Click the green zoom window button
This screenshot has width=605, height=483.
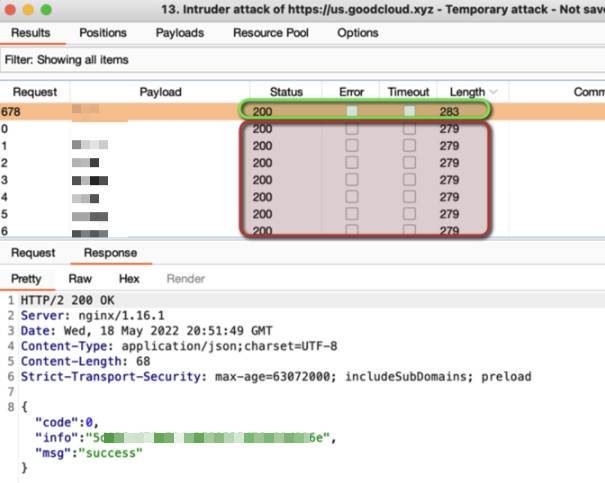pyautogui.click(x=46, y=10)
